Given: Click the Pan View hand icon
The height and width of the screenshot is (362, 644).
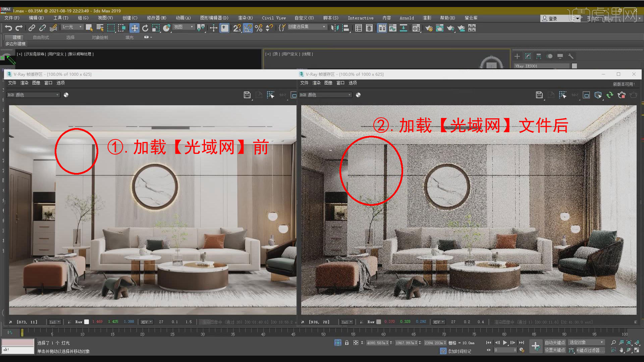Looking at the screenshot, I should [x=622, y=350].
